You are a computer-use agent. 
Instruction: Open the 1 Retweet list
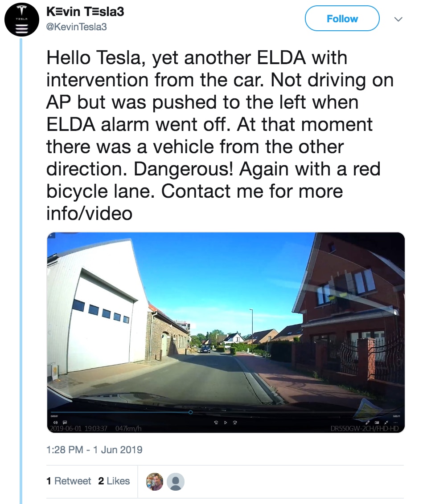pos(69,481)
